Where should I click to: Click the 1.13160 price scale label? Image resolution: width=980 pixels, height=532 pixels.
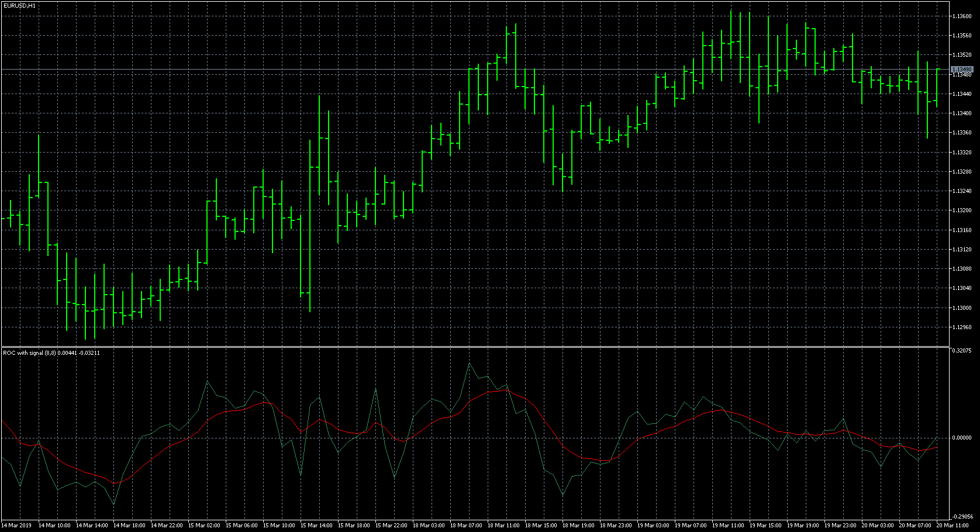pos(962,230)
